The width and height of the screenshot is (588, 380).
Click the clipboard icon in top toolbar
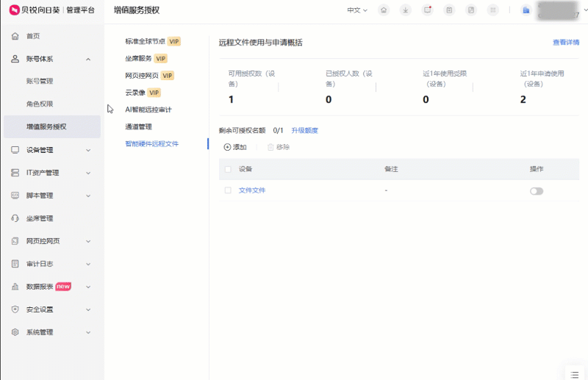tap(449, 10)
